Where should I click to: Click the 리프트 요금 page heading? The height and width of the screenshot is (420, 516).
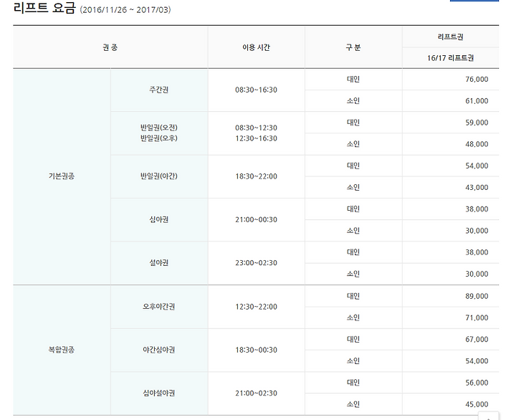point(44,8)
